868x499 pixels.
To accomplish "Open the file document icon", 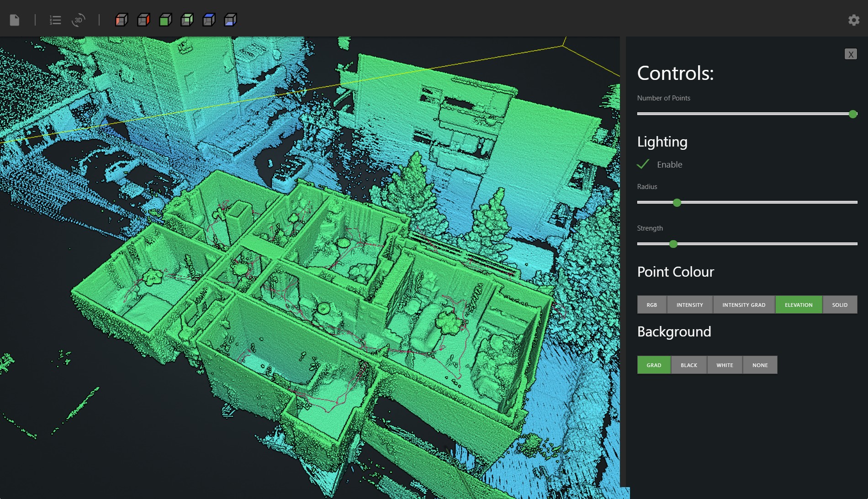I will (x=15, y=20).
